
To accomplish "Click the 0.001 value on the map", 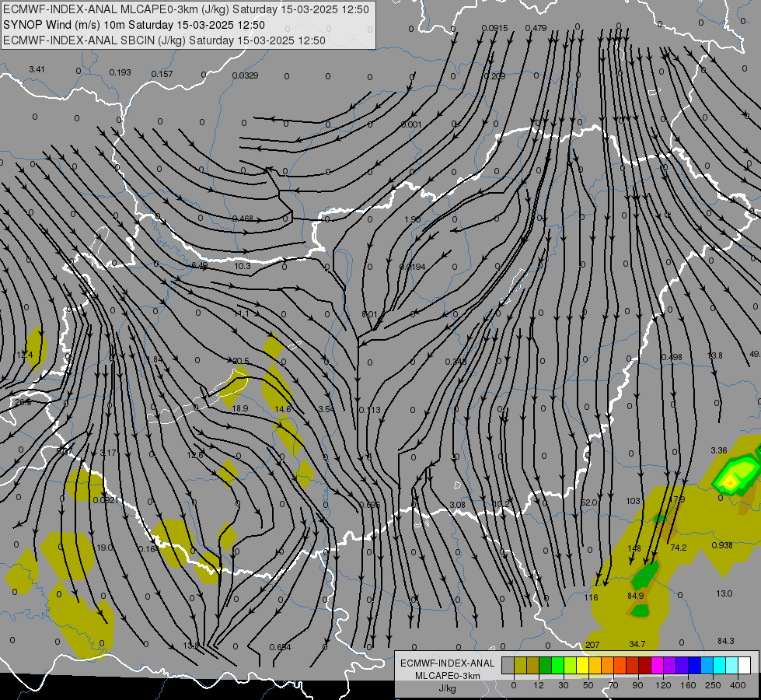I will [411, 125].
